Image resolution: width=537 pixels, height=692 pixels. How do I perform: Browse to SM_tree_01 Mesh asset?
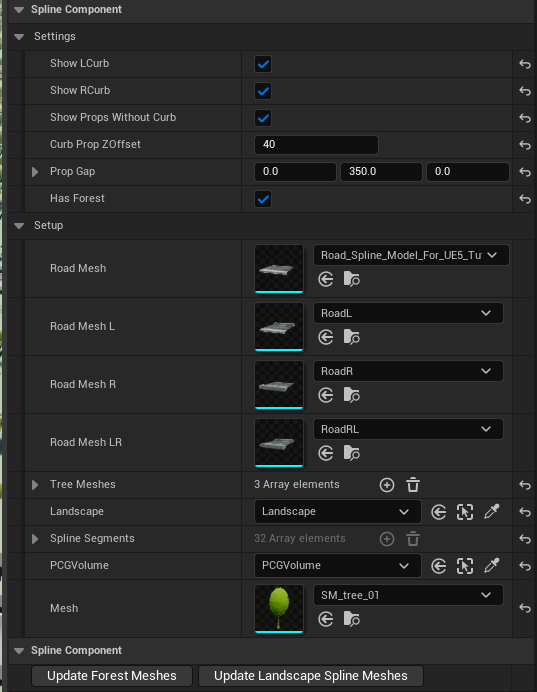tap(352, 619)
